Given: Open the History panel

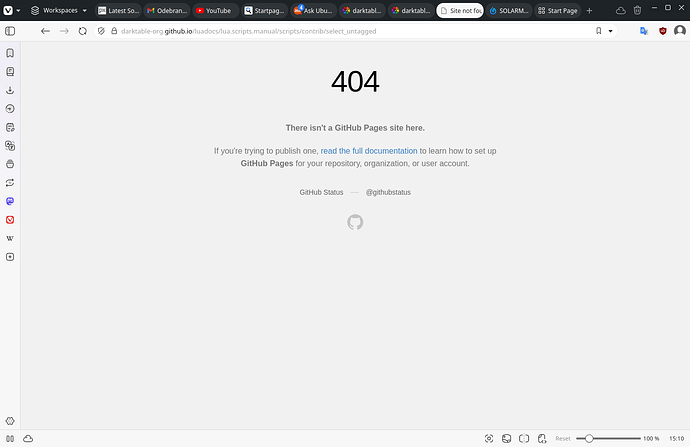Looking at the screenshot, I should point(10,109).
